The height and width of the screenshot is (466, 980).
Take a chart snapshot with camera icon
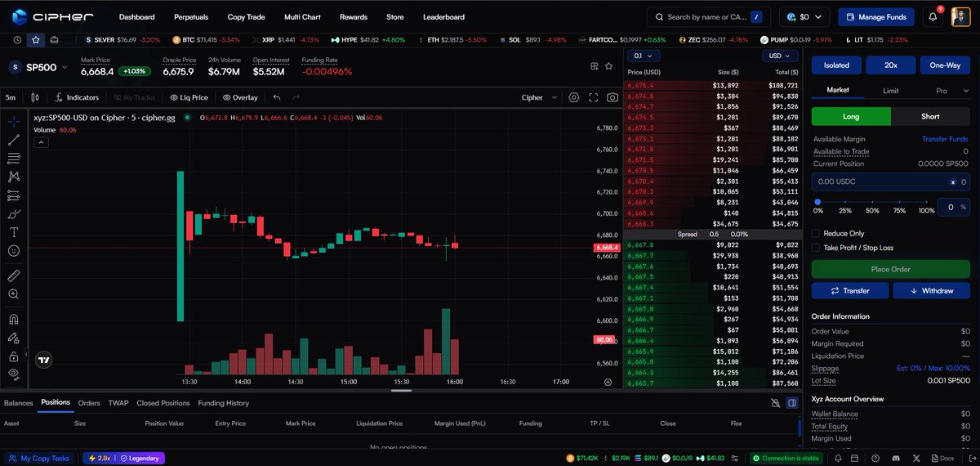pos(612,97)
